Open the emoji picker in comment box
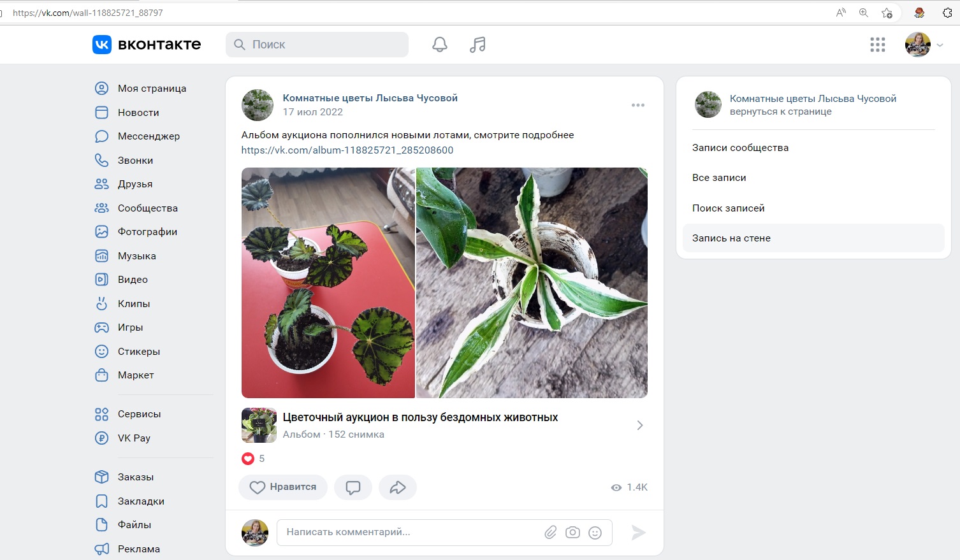Viewport: 960px width, 560px height. (x=595, y=533)
